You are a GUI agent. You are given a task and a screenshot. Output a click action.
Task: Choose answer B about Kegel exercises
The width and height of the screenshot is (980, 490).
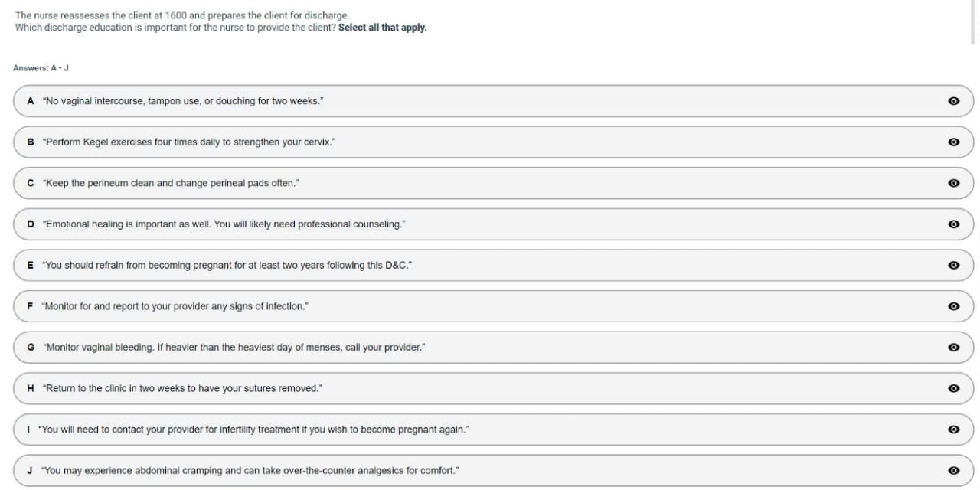click(x=190, y=142)
